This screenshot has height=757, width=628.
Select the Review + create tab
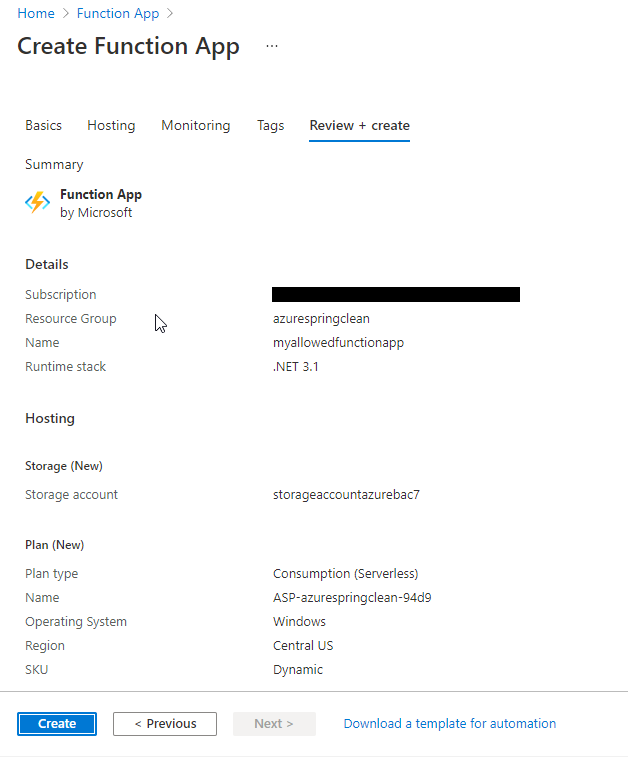(359, 125)
